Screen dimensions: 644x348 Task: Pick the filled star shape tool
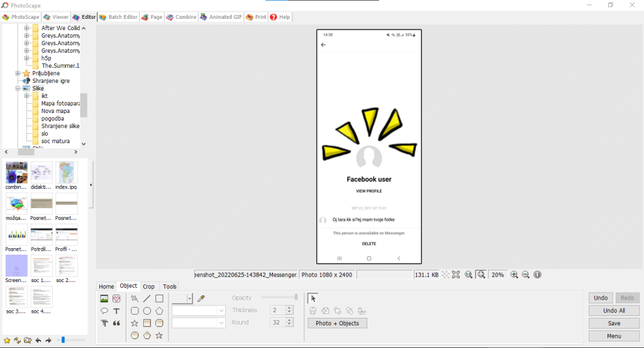[159, 335]
